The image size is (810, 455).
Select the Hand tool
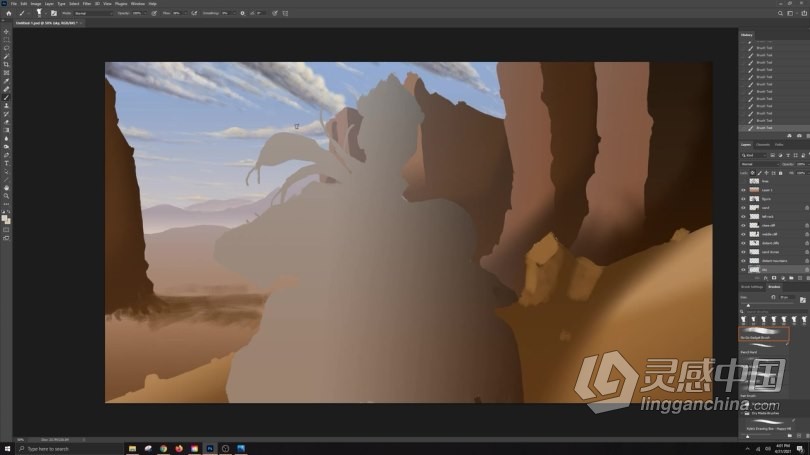6,187
